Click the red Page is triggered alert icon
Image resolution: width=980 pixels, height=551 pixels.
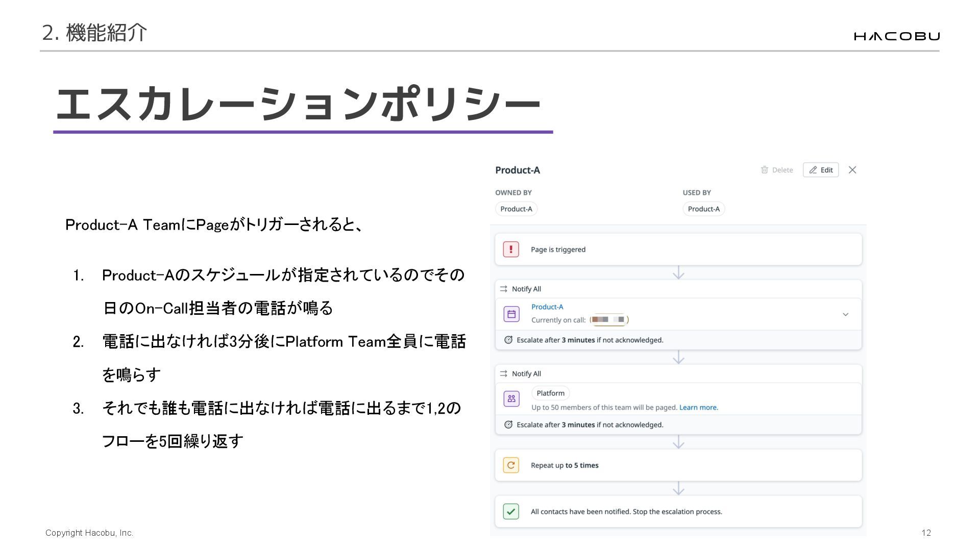pos(511,249)
